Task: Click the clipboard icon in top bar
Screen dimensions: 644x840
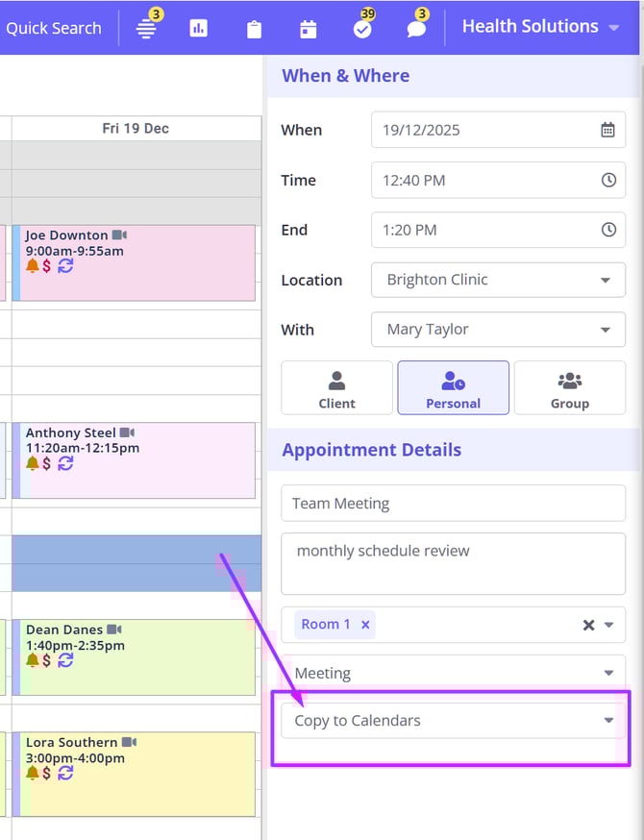Action: (x=254, y=29)
